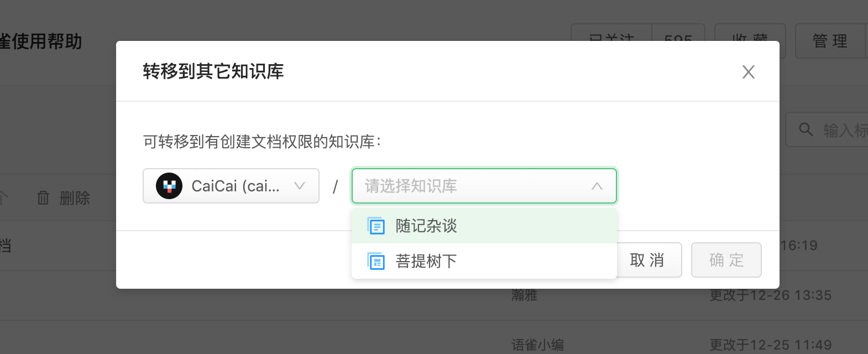Open author 语雀小编 link
The width and height of the screenshot is (868, 354).
coord(537,345)
